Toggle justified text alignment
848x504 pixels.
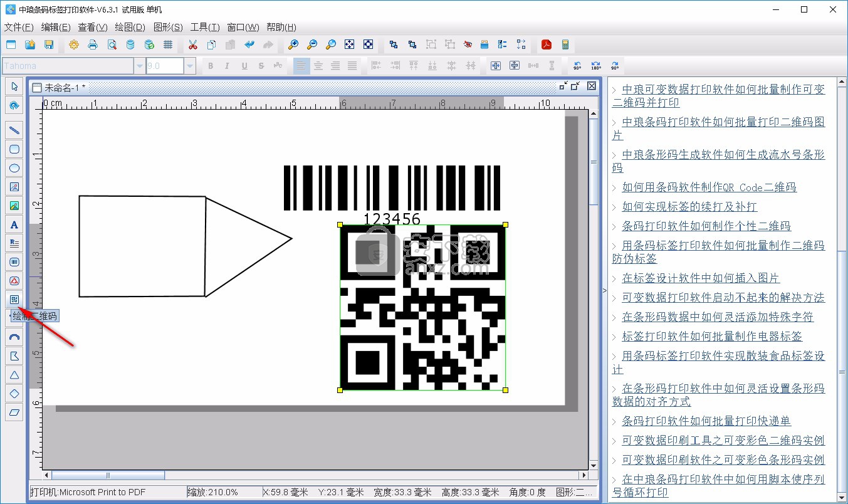point(352,66)
